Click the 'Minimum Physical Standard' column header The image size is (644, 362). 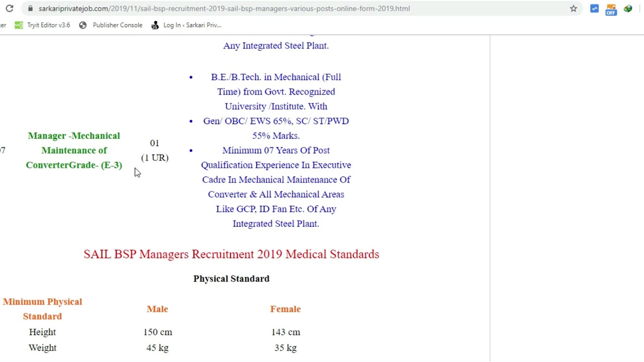click(42, 309)
